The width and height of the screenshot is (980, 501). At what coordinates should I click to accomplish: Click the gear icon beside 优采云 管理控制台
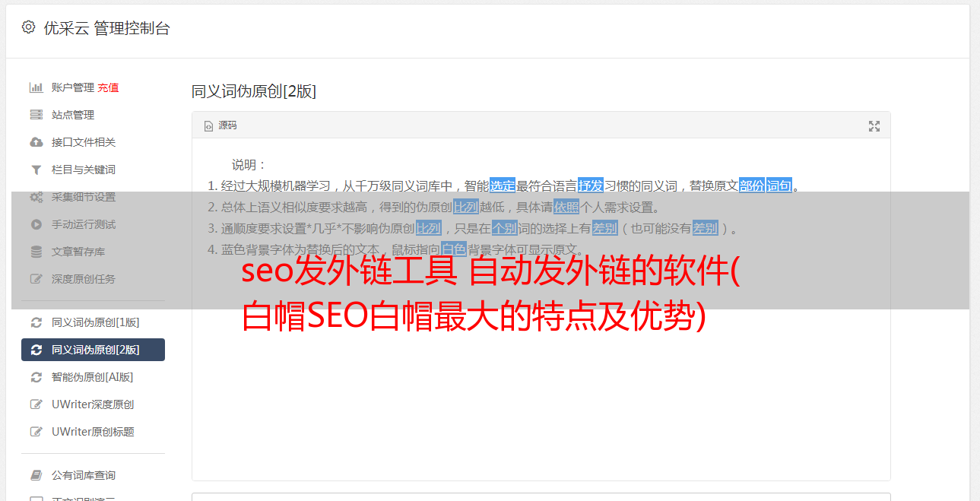pos(28,27)
